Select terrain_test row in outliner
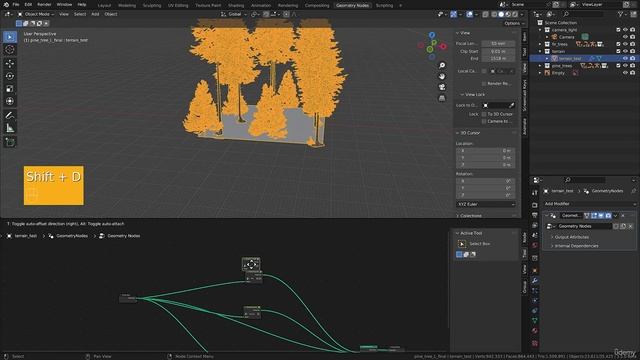This screenshot has width=640, height=360. [584, 58]
